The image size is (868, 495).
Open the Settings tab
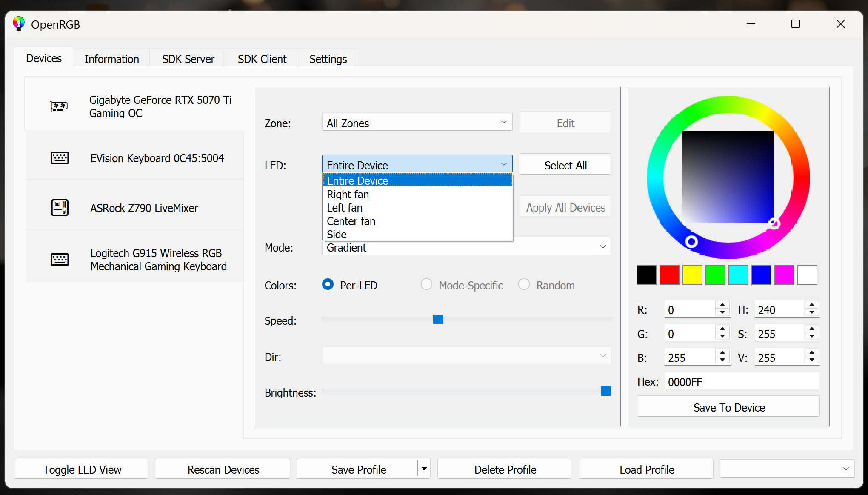point(328,59)
